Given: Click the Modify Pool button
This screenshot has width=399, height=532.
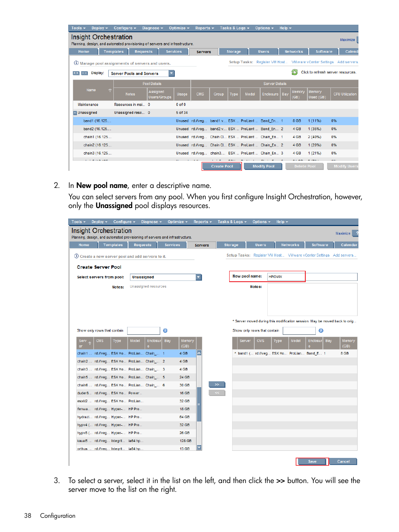Looking at the screenshot, I should point(263,166).
